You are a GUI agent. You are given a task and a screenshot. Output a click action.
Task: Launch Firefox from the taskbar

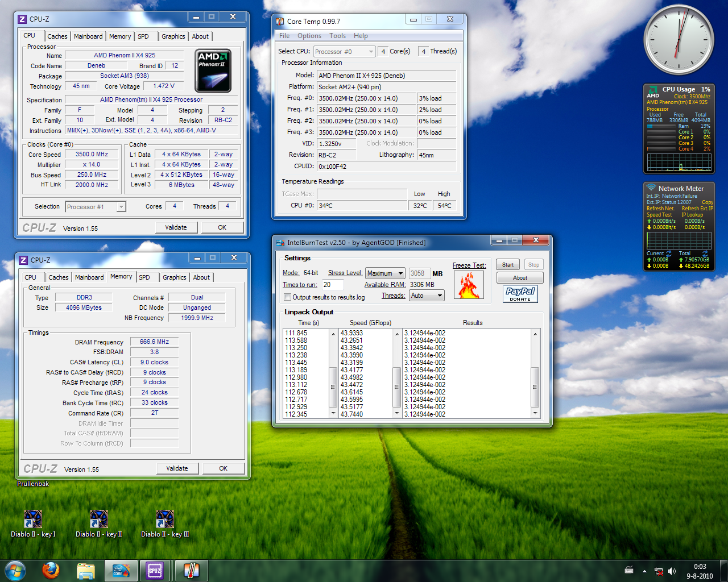click(51, 570)
